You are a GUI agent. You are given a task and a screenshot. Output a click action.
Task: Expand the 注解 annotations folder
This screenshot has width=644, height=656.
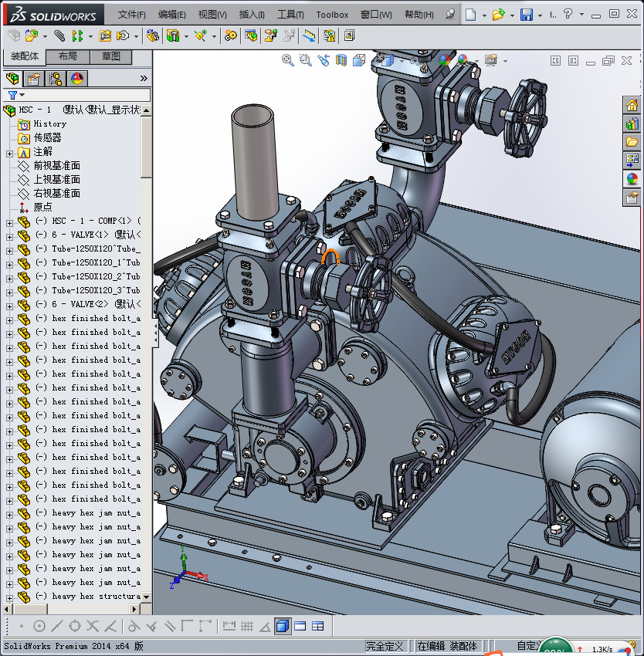coord(9,153)
